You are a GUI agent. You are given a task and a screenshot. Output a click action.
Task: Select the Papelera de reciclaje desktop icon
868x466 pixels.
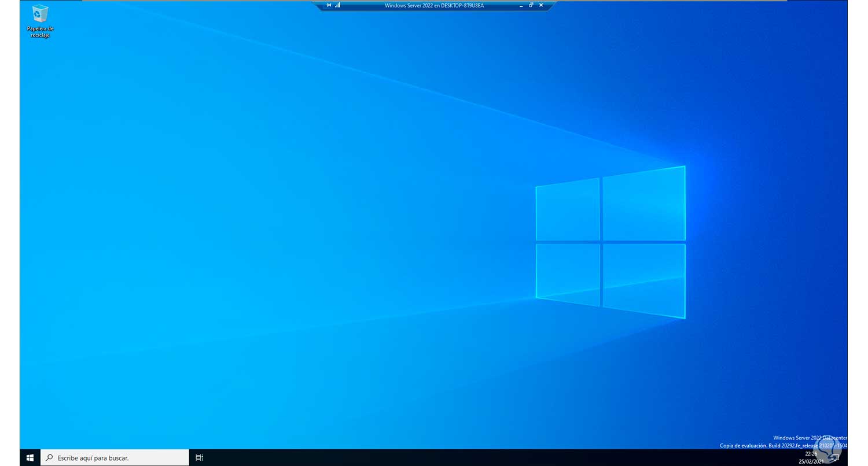pos(40,21)
